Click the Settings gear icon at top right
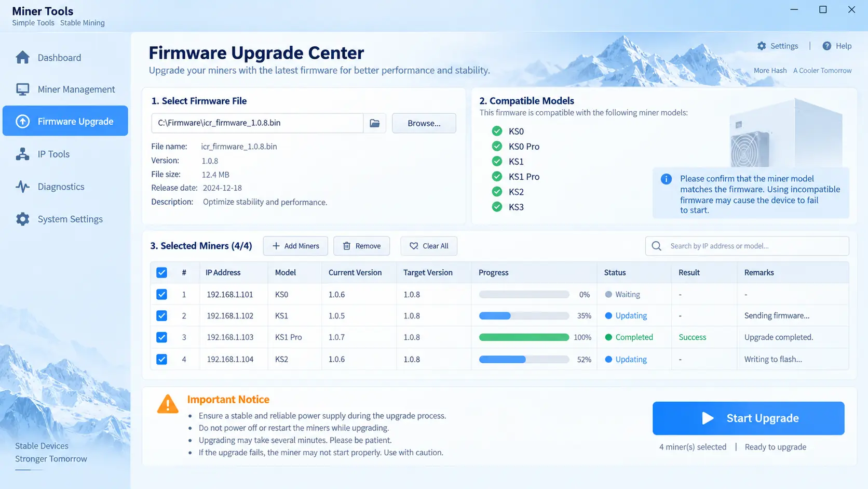This screenshot has width=868, height=489. (x=762, y=46)
